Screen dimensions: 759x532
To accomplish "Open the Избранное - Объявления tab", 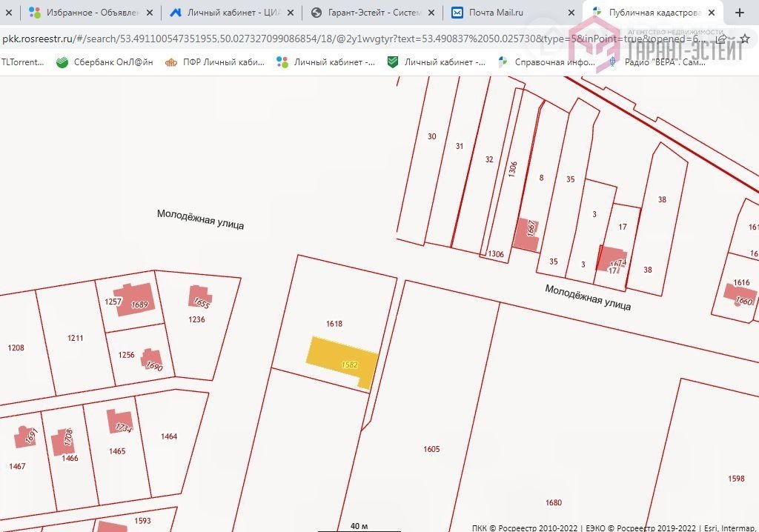I will click(85, 13).
